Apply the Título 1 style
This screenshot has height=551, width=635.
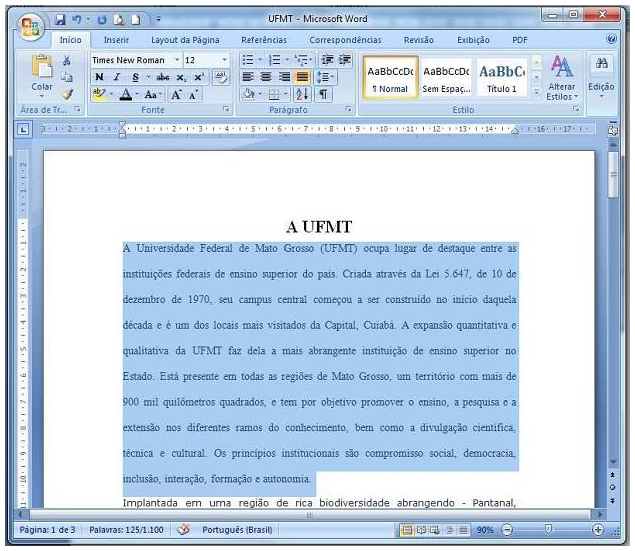[x=502, y=78]
